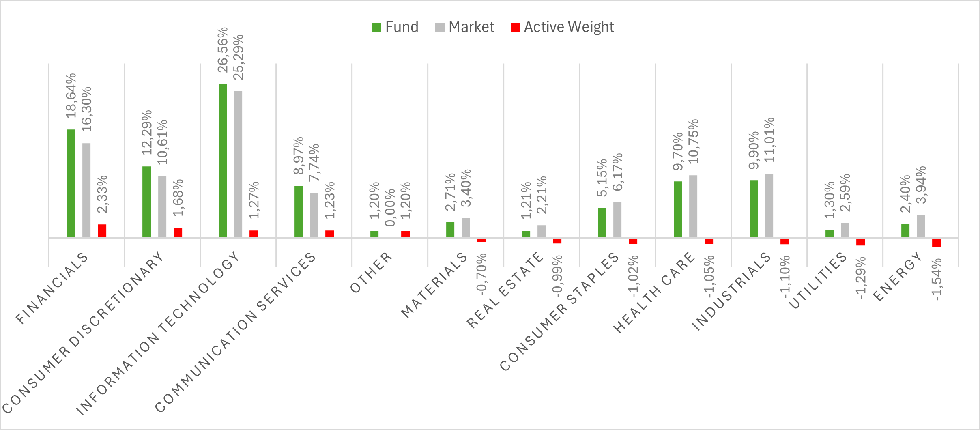Click the -1,54% data label
Image resolution: width=980 pixels, height=430 pixels.
tap(937, 279)
